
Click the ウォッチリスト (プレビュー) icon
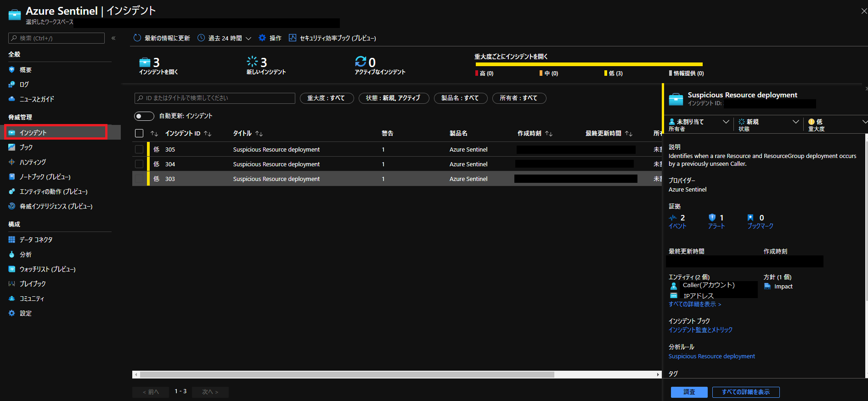point(12,269)
